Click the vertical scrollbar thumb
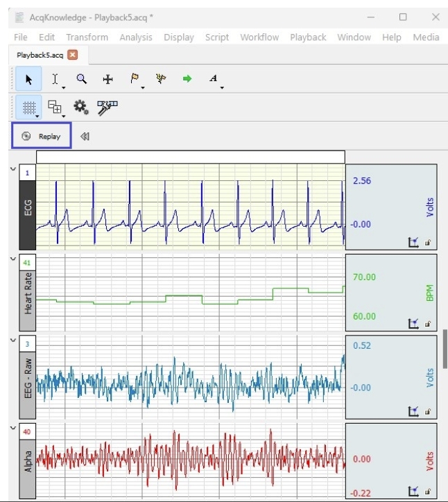 point(445,349)
